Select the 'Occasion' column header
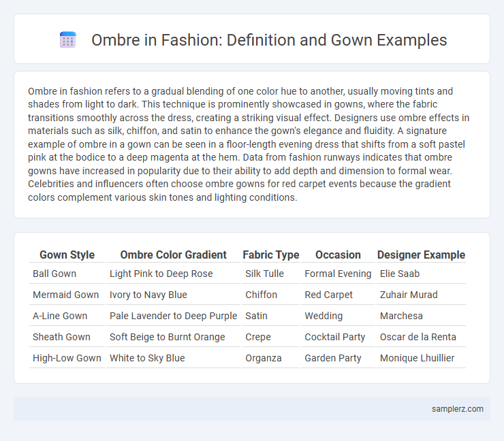 coord(338,255)
